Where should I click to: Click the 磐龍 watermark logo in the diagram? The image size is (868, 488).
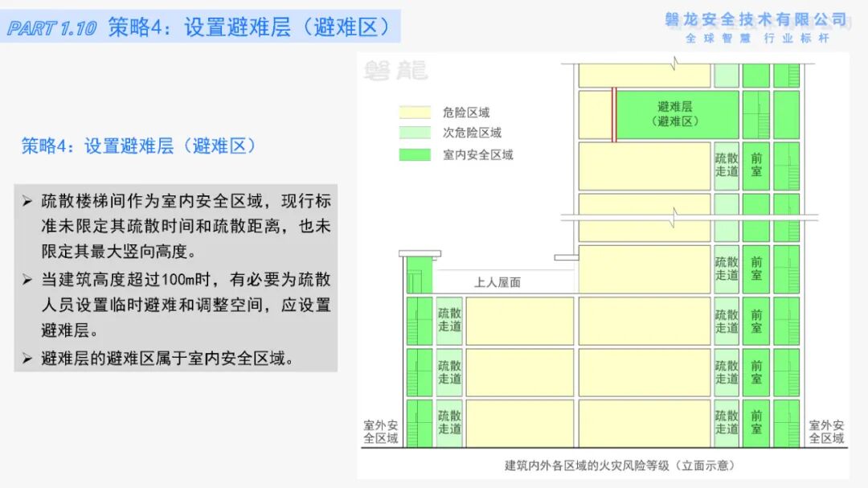[x=397, y=72]
